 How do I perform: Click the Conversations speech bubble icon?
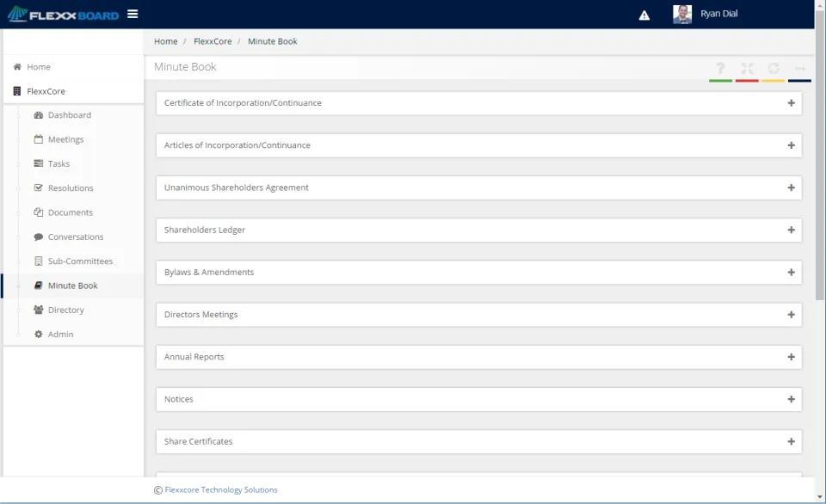point(39,237)
